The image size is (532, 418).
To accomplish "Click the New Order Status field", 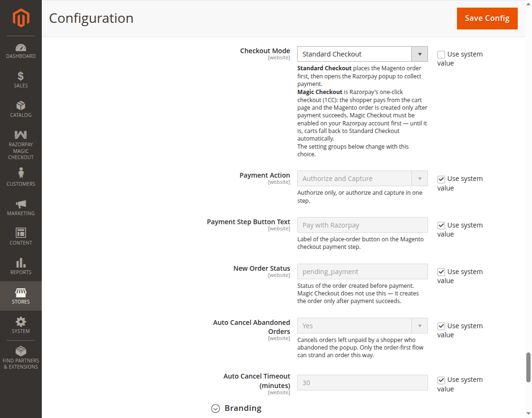I will pos(362,271).
